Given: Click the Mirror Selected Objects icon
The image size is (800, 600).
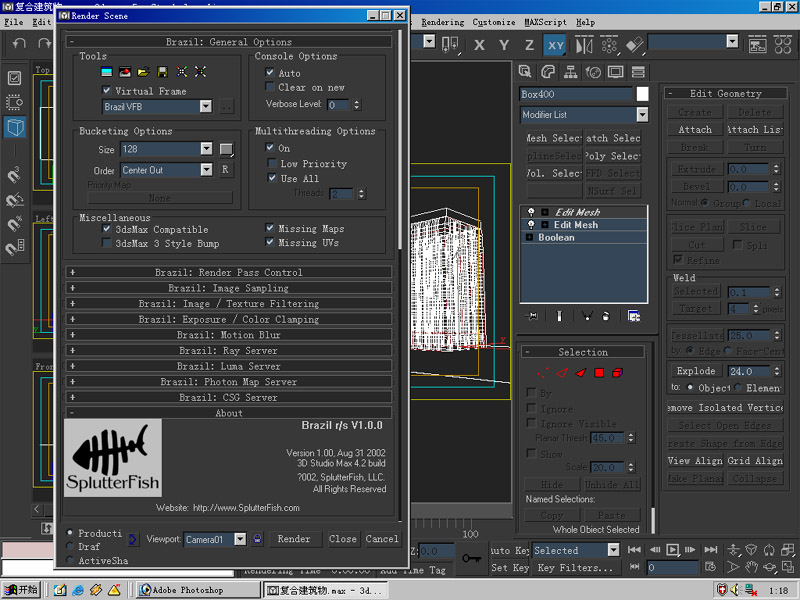Looking at the screenshot, I should (584, 45).
